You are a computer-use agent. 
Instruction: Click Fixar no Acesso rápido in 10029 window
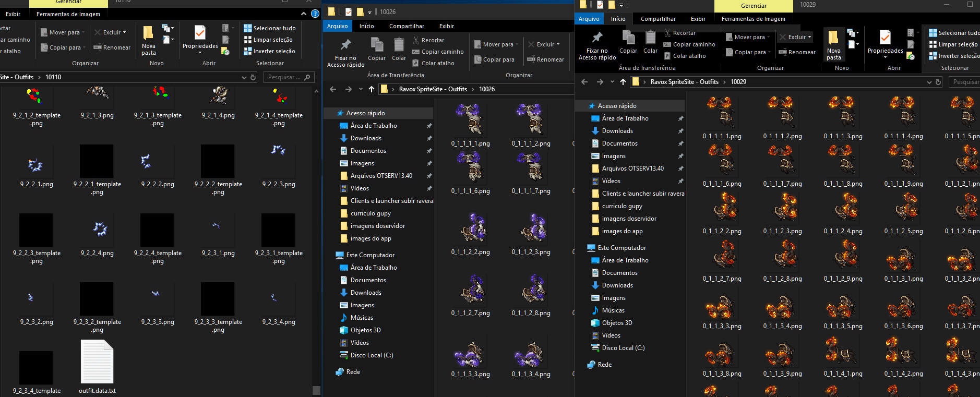[x=597, y=46]
